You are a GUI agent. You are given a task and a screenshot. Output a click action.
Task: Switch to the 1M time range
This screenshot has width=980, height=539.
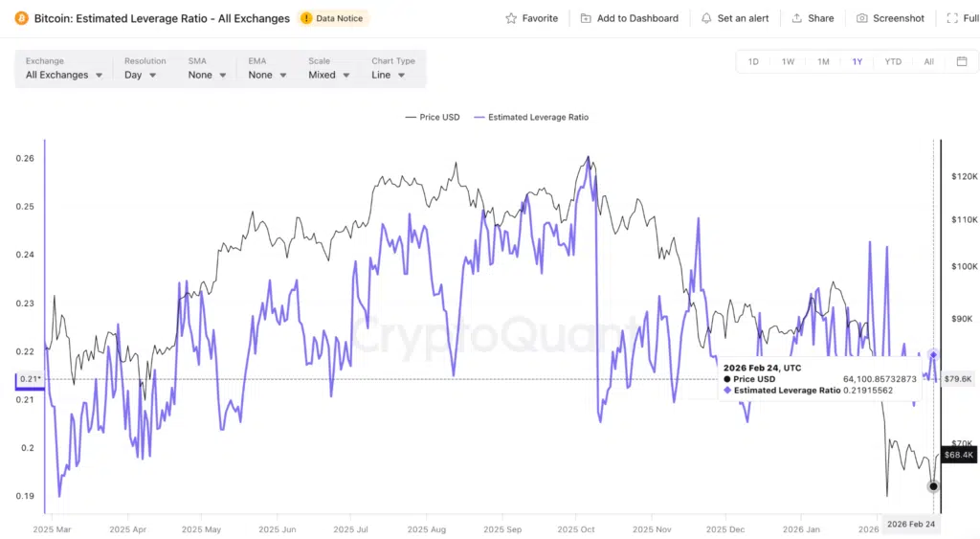pyautogui.click(x=823, y=61)
